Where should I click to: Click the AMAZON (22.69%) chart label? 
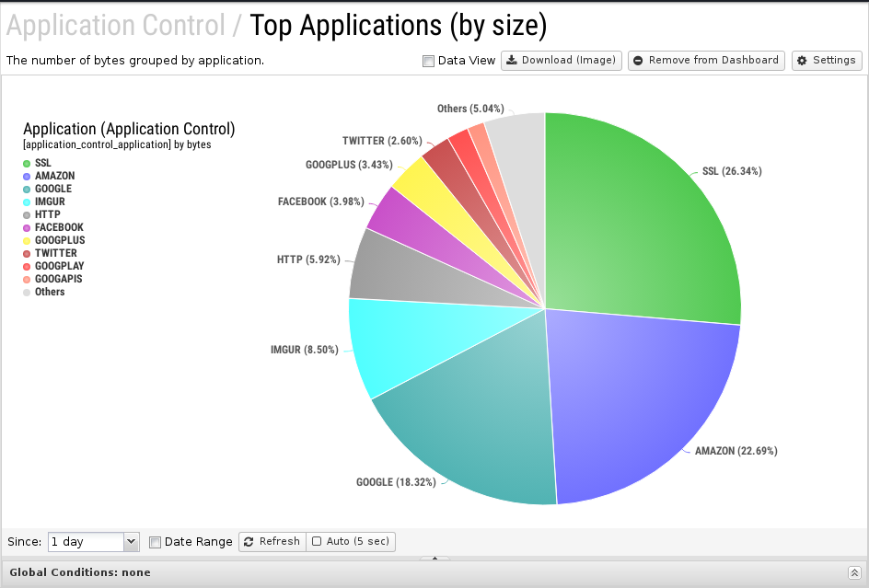(x=736, y=451)
